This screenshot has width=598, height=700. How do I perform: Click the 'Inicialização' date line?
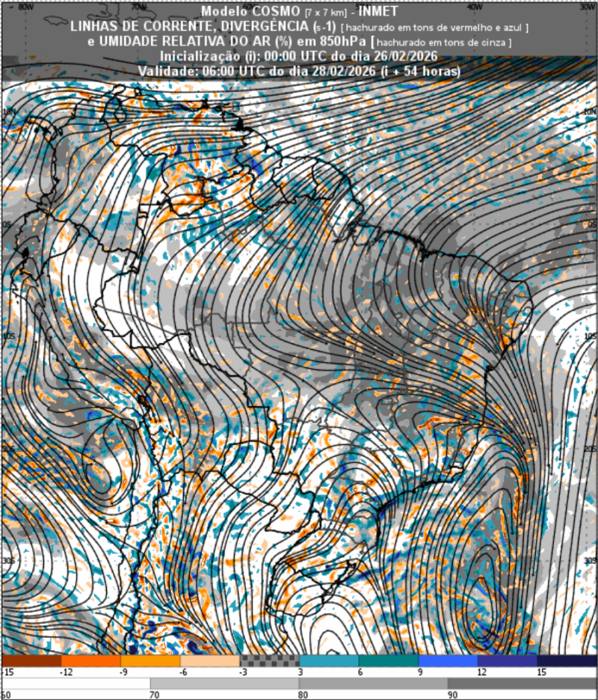298,58
